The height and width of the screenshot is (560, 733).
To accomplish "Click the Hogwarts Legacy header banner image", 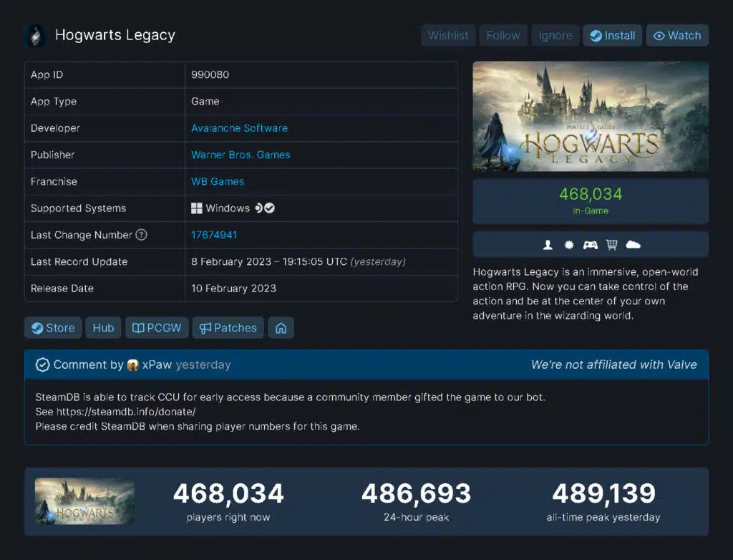I will [591, 116].
